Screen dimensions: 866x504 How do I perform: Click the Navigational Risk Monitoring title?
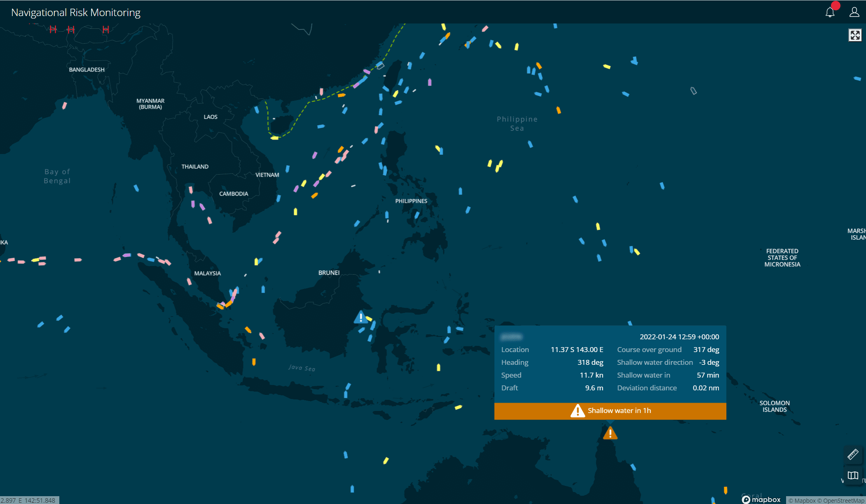[x=76, y=12]
